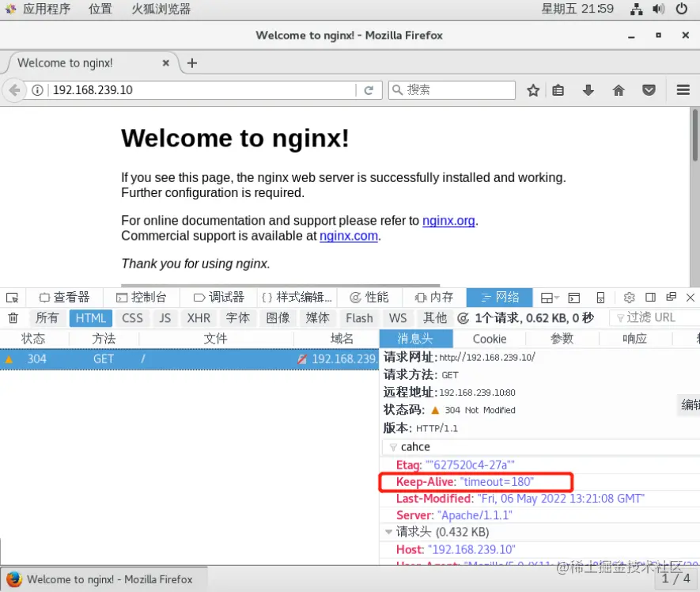Follow the nginx.com link
700x592 pixels.
(349, 236)
